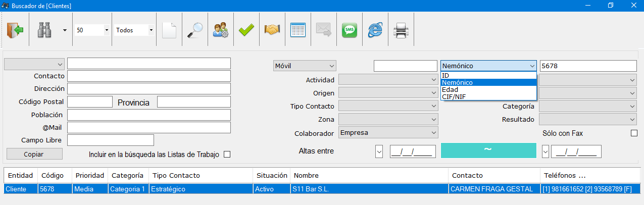644x205 pixels.
Task: Sort by the Categoría column header
Action: [128, 175]
